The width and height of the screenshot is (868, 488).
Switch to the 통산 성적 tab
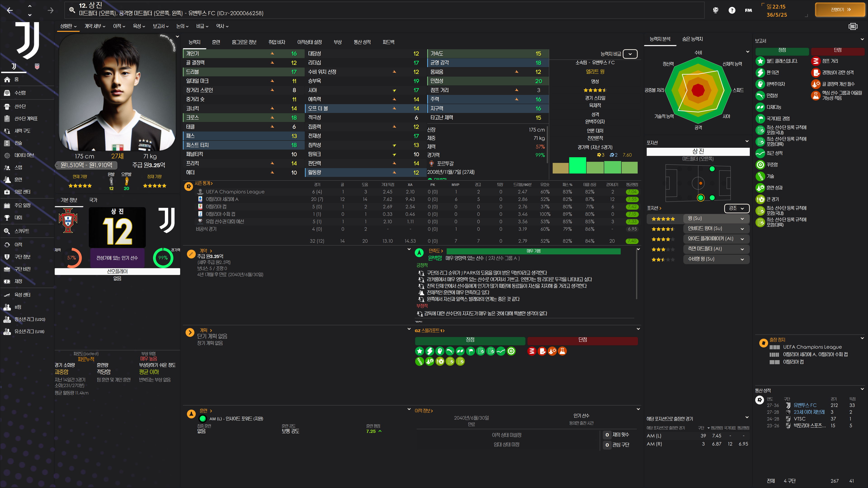pyautogui.click(x=362, y=42)
